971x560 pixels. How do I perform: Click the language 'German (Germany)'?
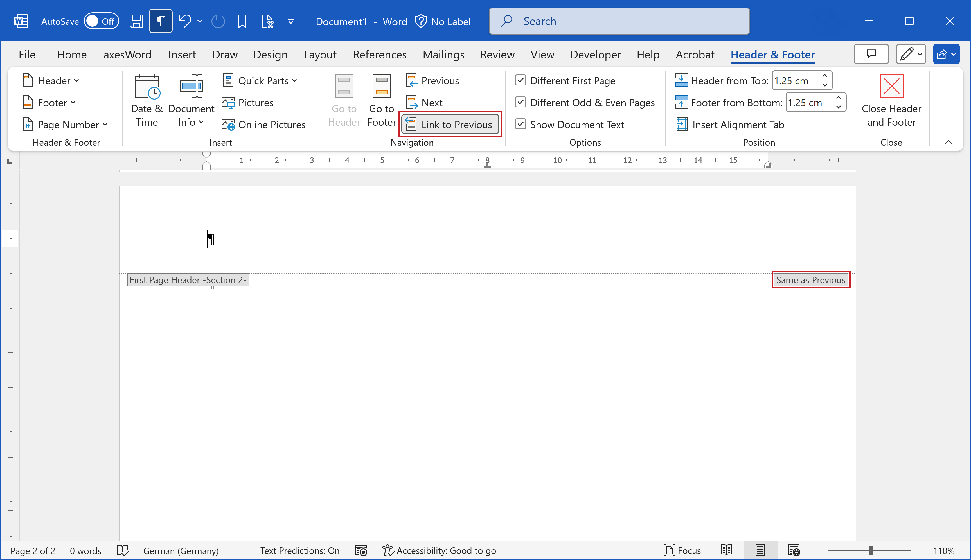click(181, 551)
